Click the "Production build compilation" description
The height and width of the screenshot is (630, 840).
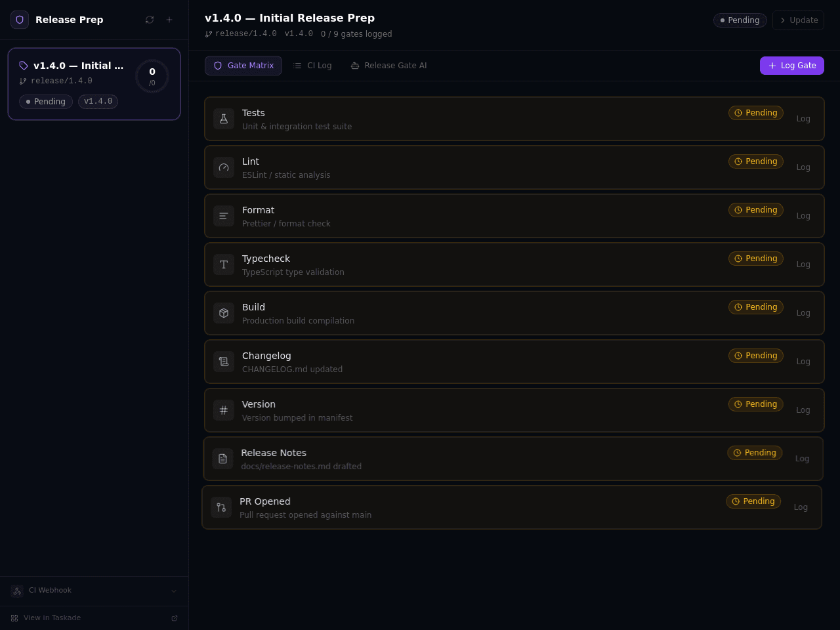click(298, 321)
